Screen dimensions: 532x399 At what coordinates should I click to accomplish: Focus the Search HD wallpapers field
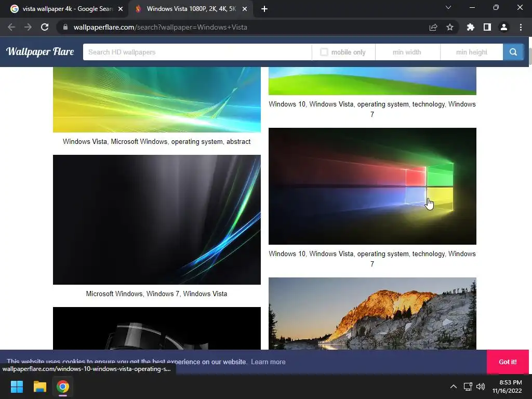click(x=197, y=52)
